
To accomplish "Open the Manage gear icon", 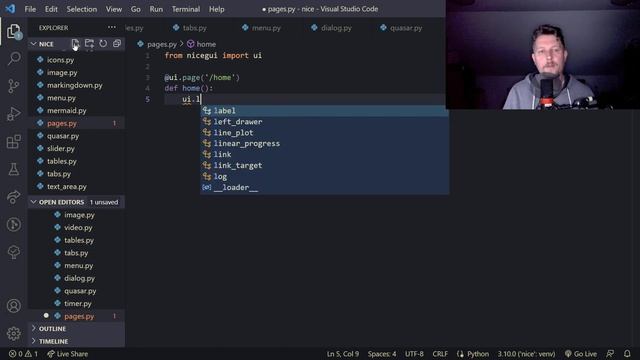I will (13, 333).
